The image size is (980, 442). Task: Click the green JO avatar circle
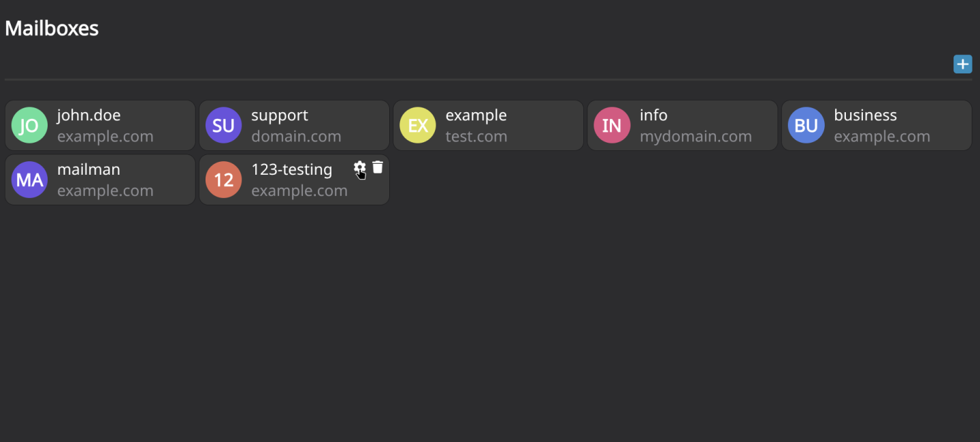point(29,125)
